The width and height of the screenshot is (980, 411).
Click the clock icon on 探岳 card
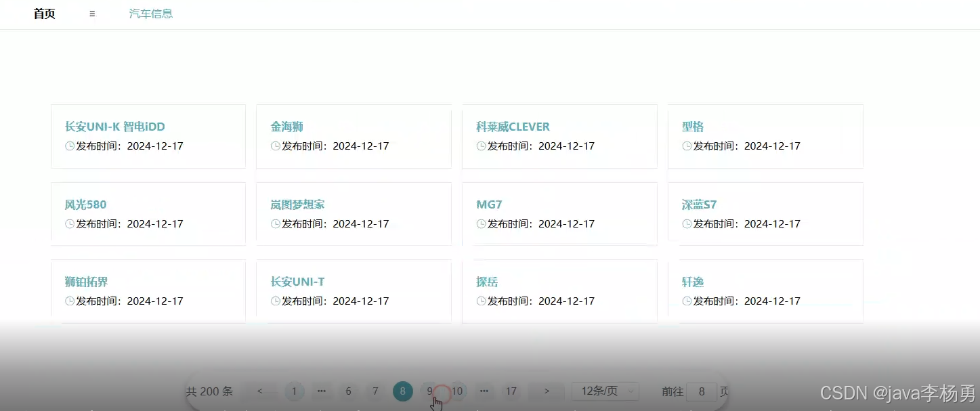pos(482,301)
